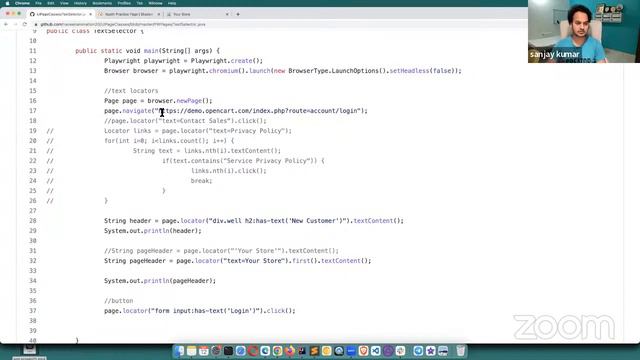Close the Your Store tab
This screenshot has width=640, height=360.
click(227, 14)
